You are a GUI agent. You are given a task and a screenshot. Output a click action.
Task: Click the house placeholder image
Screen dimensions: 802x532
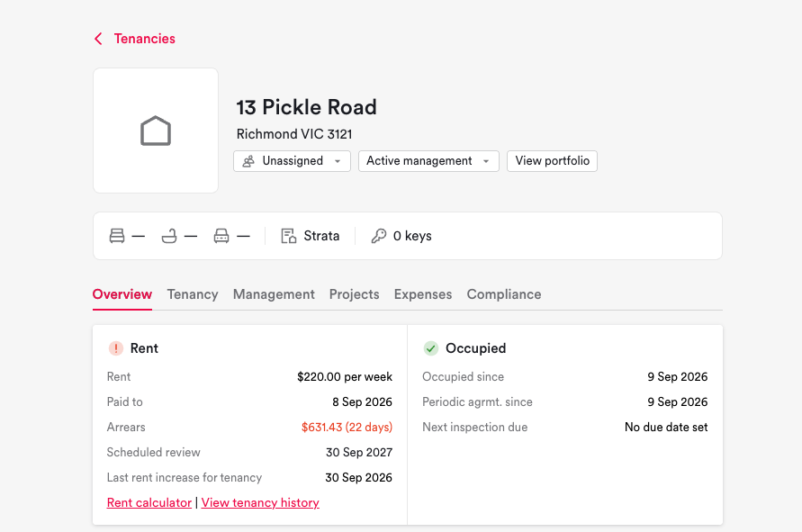point(156,131)
